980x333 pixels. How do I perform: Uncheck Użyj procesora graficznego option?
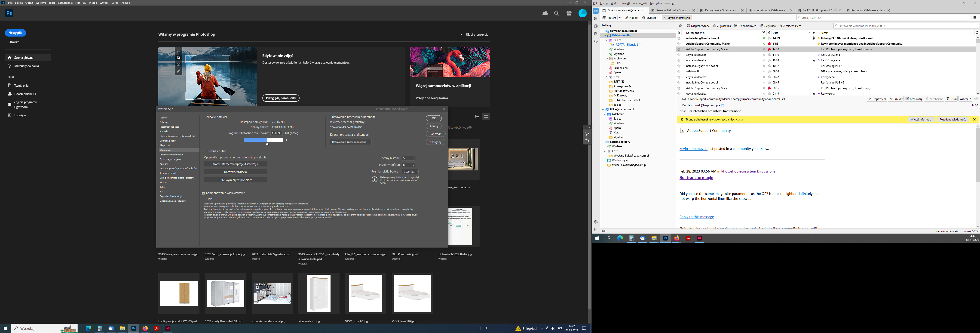click(x=331, y=135)
